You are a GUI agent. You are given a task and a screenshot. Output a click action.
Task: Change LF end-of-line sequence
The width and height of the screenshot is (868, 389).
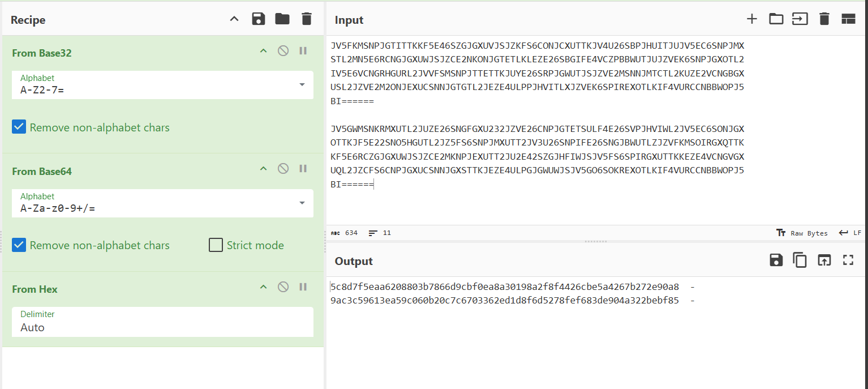tap(850, 233)
